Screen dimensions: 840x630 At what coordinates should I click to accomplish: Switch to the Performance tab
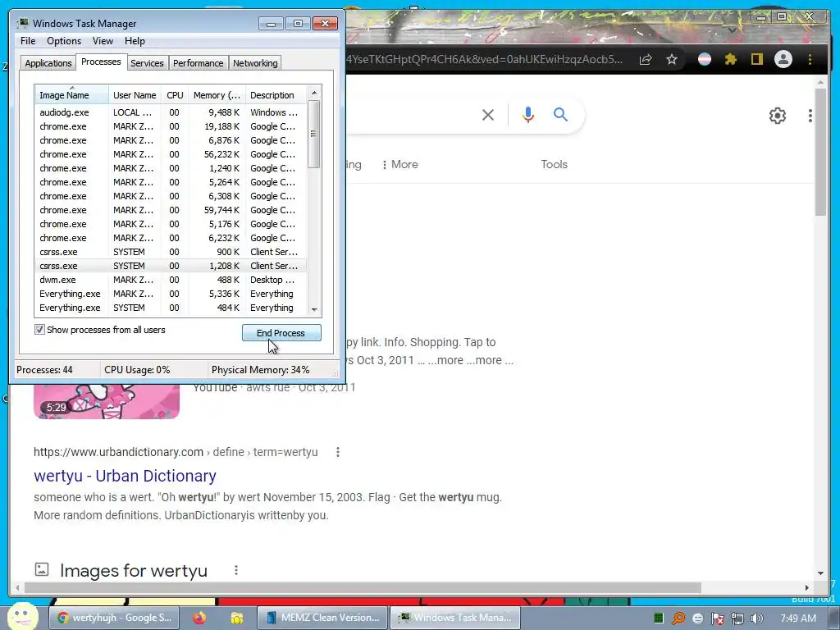(x=198, y=63)
